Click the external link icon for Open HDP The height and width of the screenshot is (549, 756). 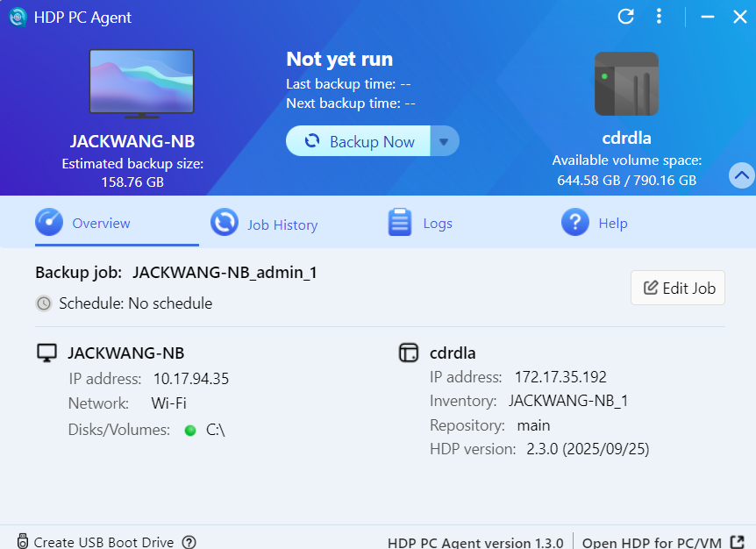point(738,542)
